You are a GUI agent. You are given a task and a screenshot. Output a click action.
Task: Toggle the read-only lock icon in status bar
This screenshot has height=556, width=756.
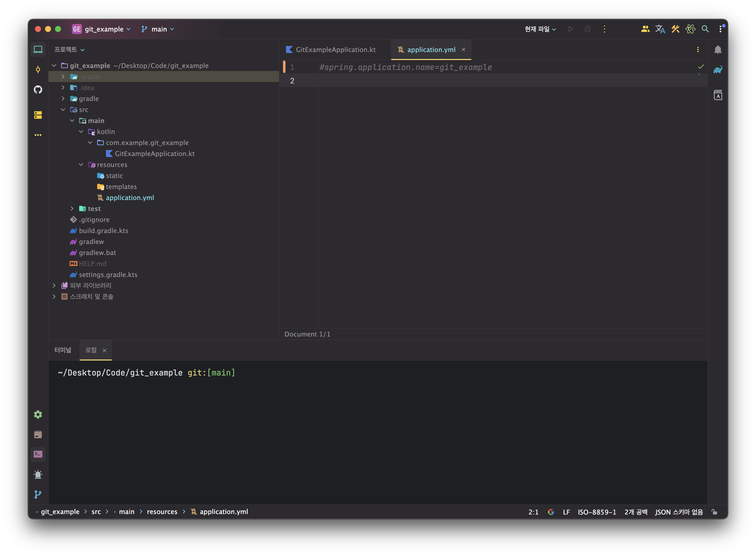(x=714, y=512)
